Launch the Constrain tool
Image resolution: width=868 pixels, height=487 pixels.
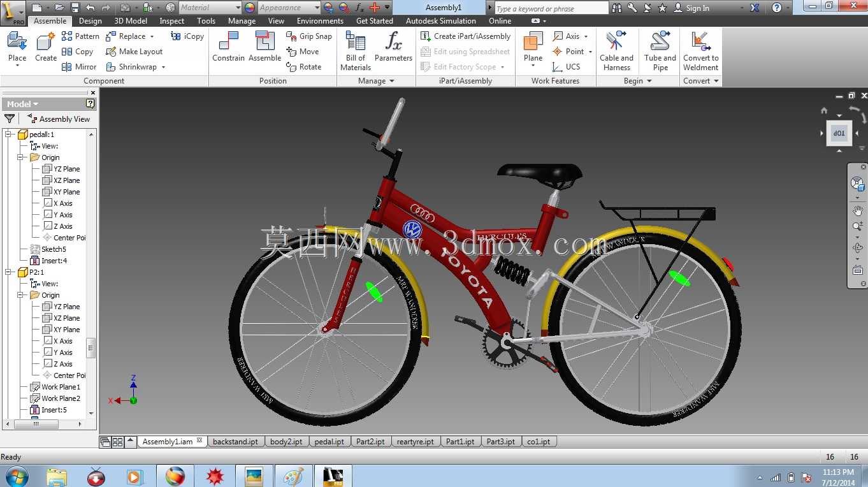click(x=228, y=48)
